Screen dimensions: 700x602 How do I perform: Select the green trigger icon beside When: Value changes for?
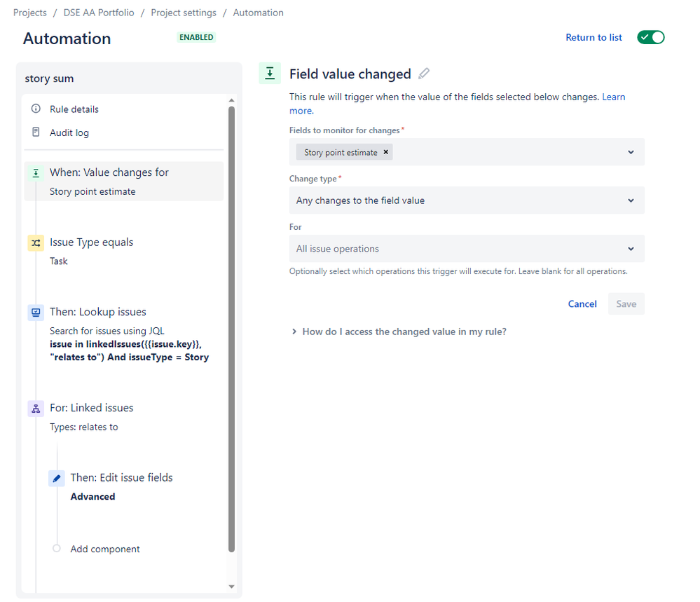pyautogui.click(x=36, y=173)
